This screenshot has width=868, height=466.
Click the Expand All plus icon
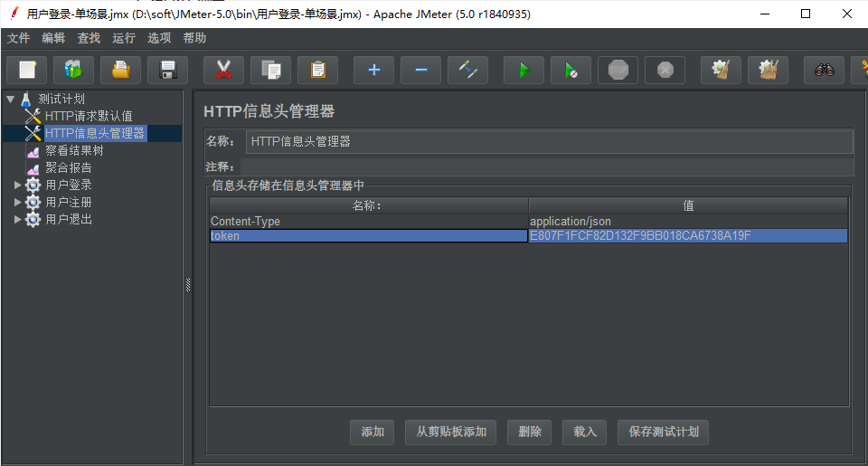373,70
